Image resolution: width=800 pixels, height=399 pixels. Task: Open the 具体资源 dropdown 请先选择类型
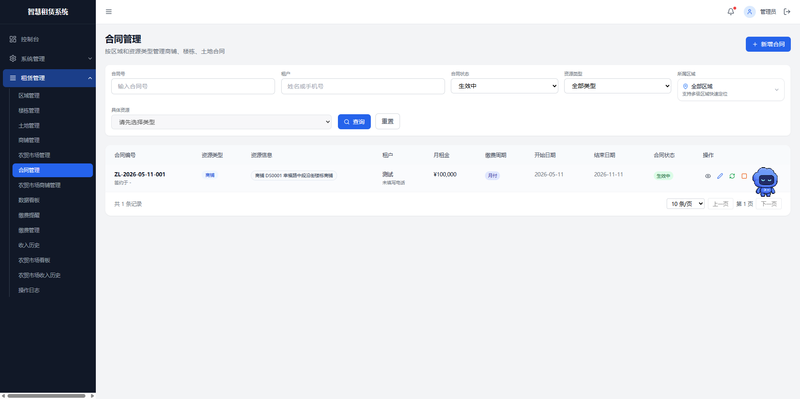221,122
